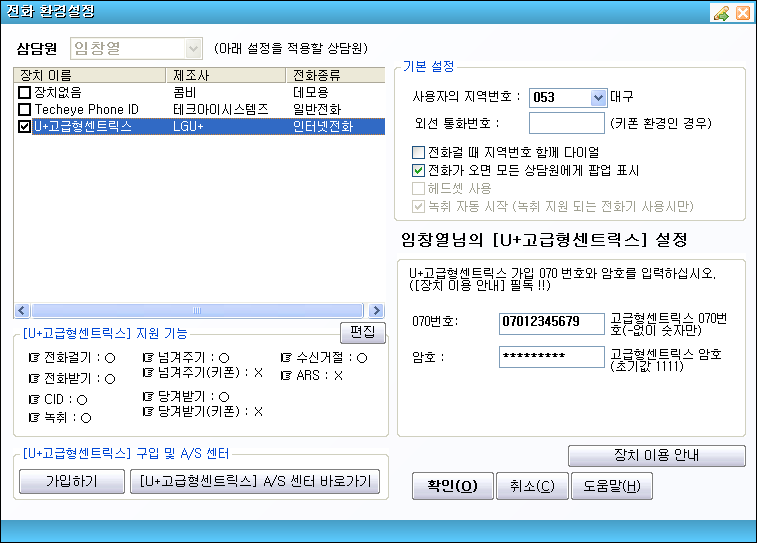This screenshot has height=543, width=757.
Task: Enable 전화걸 때 지역번호 함께 다이얼
Action: click(x=418, y=153)
